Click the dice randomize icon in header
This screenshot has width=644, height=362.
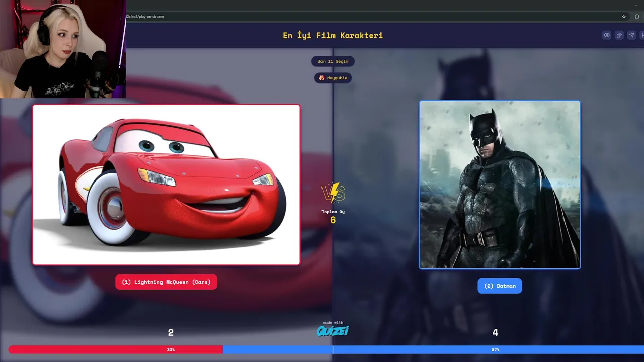point(619,35)
